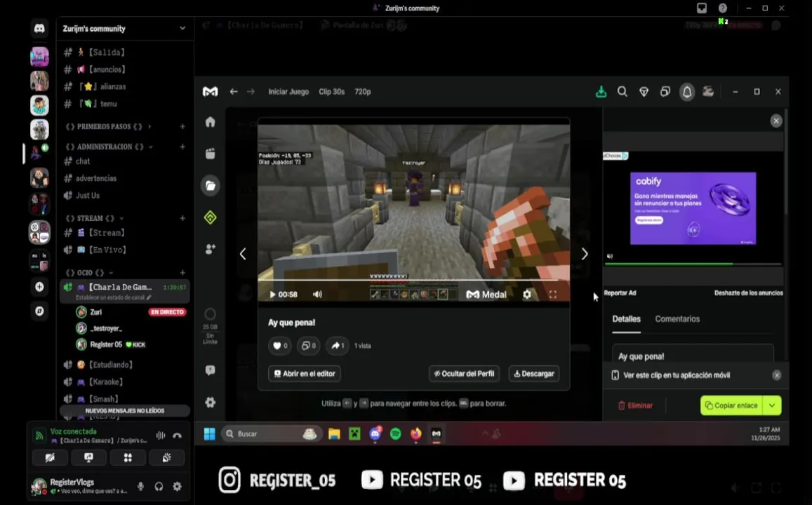Switch to Comentarios tab
This screenshot has width=812, height=505.
(x=677, y=319)
